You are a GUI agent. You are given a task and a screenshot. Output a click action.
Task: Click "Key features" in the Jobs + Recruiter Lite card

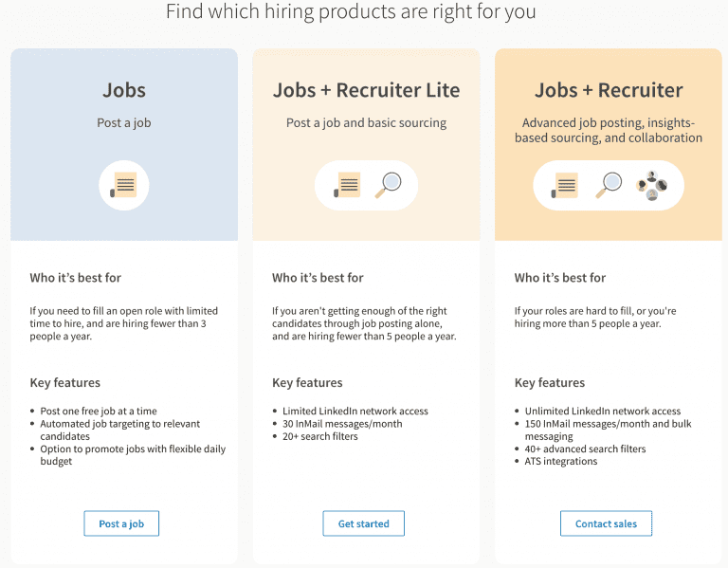pyautogui.click(x=307, y=383)
